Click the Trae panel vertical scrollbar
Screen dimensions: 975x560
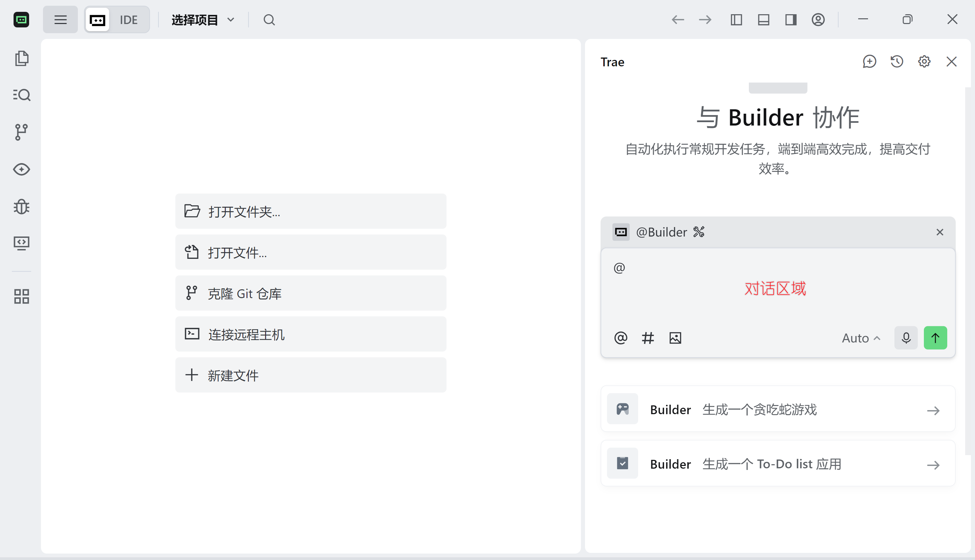(x=968, y=271)
